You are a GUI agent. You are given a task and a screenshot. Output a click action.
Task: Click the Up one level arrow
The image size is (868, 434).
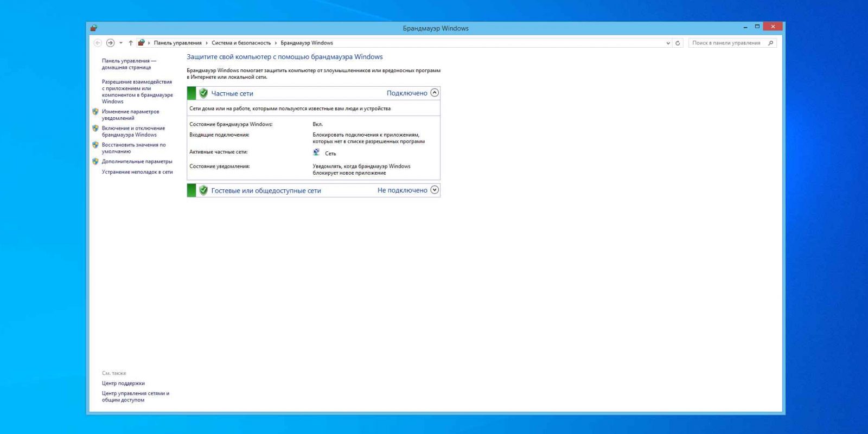(131, 43)
